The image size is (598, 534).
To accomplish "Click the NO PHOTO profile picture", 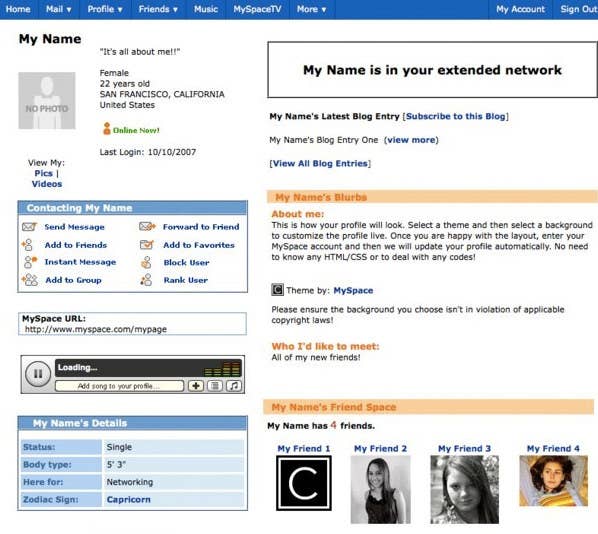I will point(47,101).
